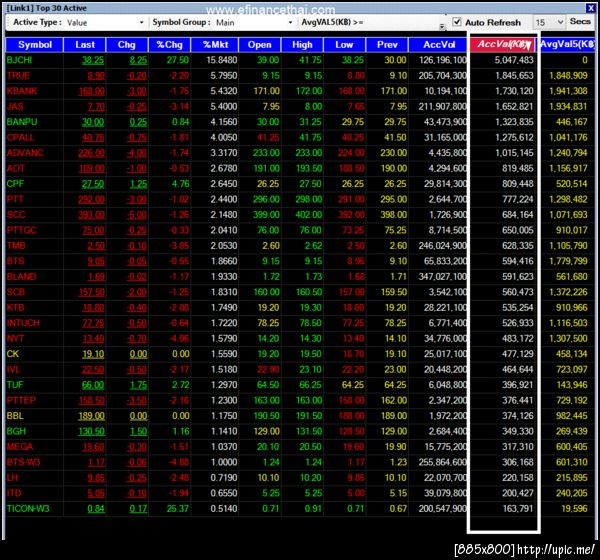The height and width of the screenshot is (560, 600).
Task: Sort by the %Mkt column header
Action: click(215, 45)
